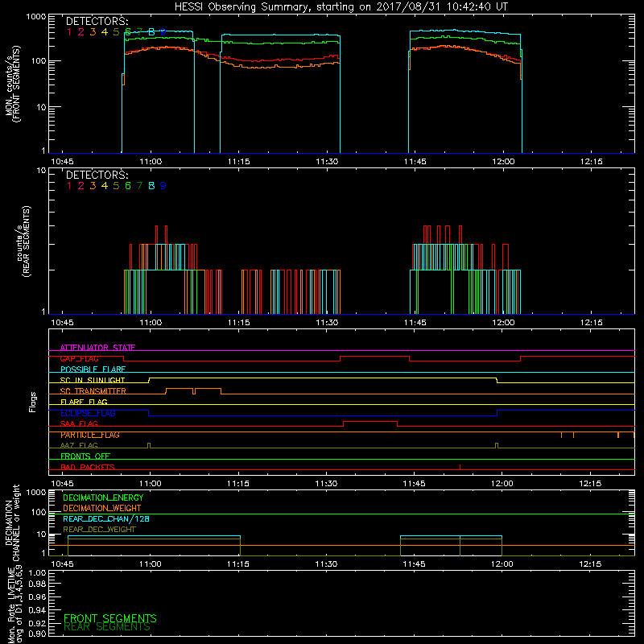
Task: Click detector 4 legend number in front segments panel
Action: tap(105, 32)
